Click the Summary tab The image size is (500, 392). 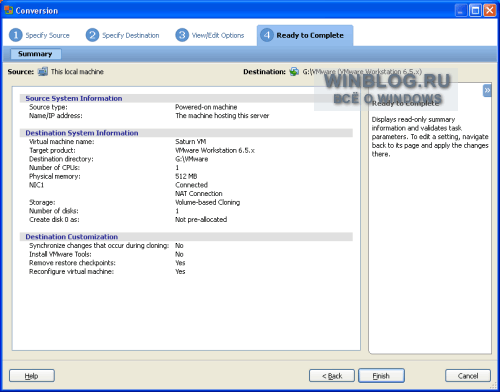click(x=35, y=54)
